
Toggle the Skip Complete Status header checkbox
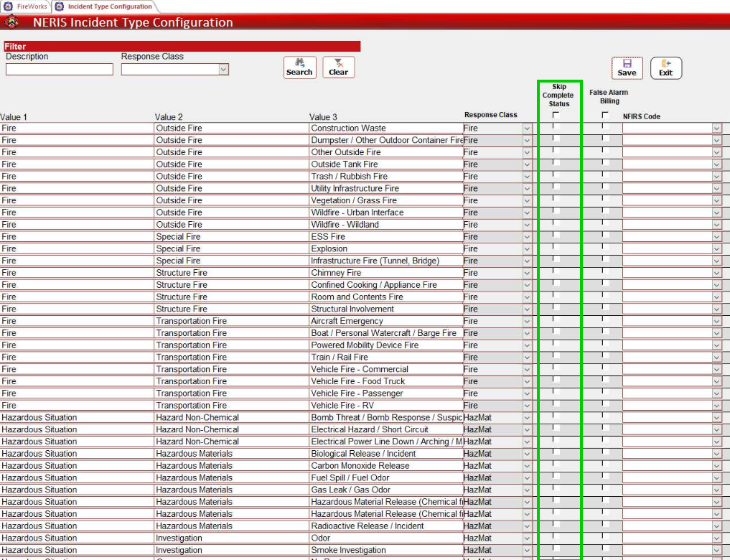pyautogui.click(x=556, y=115)
